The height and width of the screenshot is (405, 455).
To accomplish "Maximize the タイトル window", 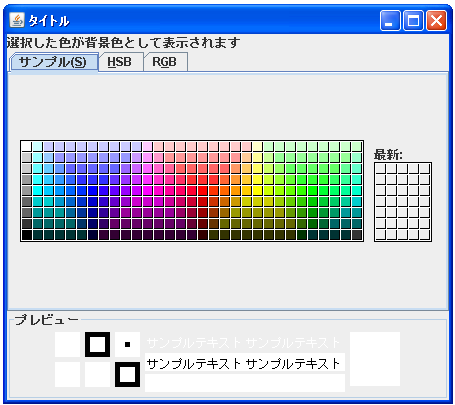I will [x=413, y=20].
